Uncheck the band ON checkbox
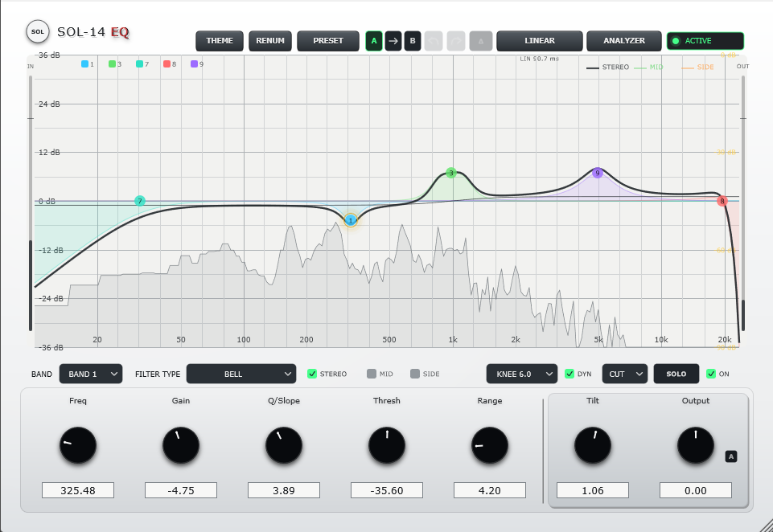The height and width of the screenshot is (532, 773). pyautogui.click(x=711, y=374)
